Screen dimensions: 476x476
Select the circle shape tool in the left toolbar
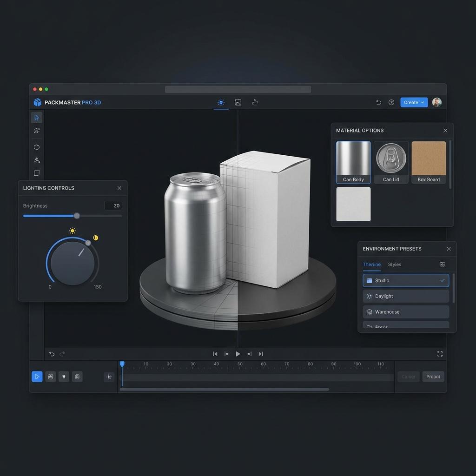(x=37, y=147)
